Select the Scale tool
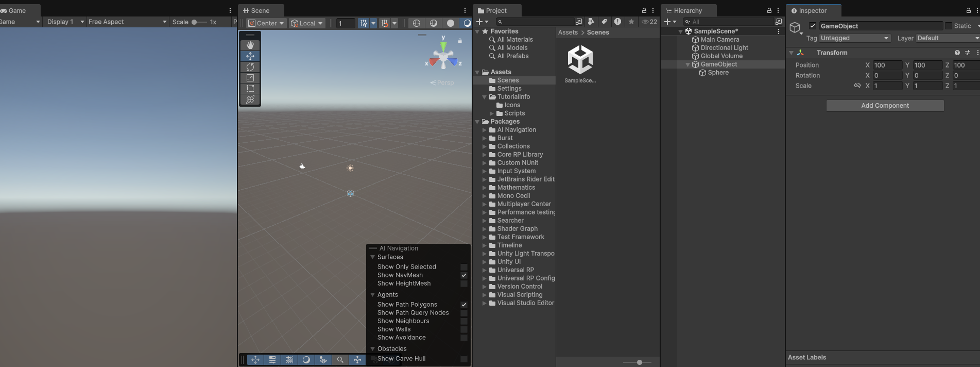Screen dimensions: 980x367 pos(250,78)
